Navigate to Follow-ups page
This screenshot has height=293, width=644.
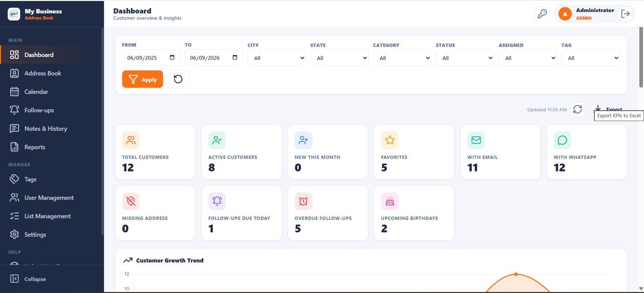(51, 110)
